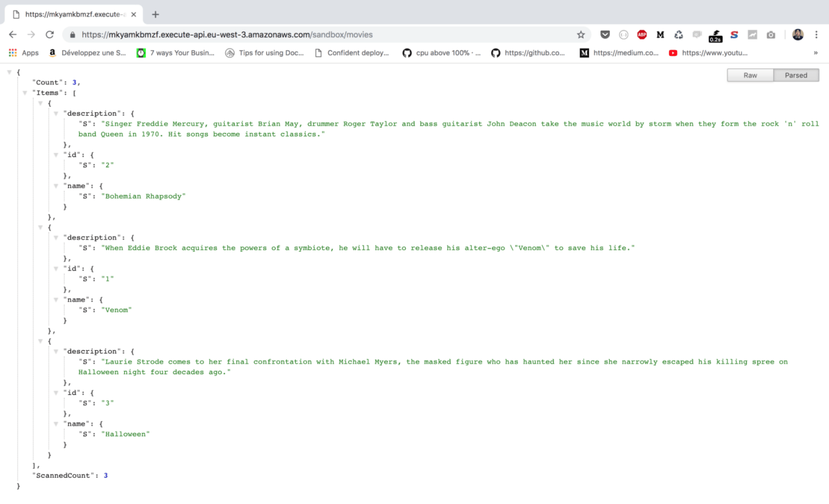Viewport: 829px width, 504px height.
Task: Collapse the root JSON object
Action: click(x=9, y=72)
